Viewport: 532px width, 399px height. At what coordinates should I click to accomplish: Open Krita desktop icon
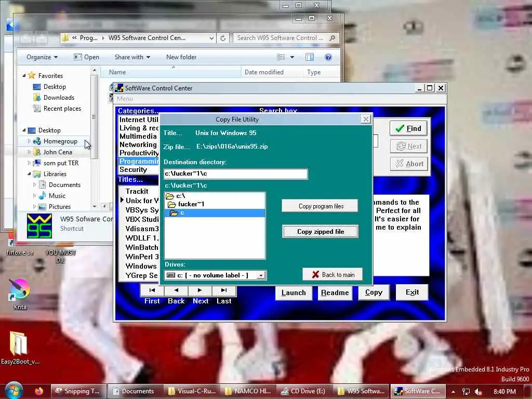click(x=20, y=294)
